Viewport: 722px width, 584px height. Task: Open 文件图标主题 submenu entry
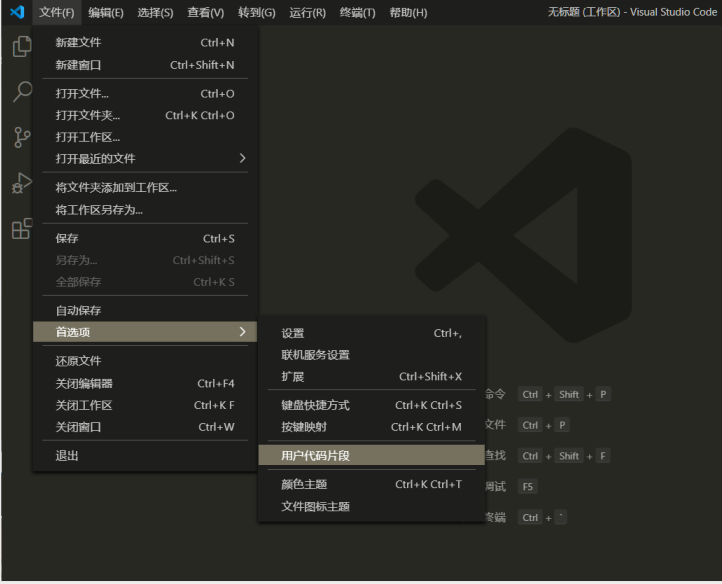(x=372, y=507)
